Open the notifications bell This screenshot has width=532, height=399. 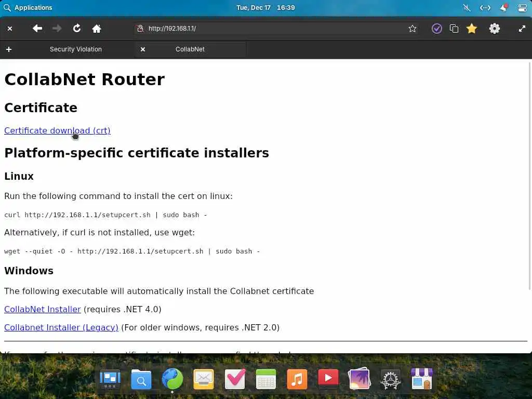click(504, 7)
